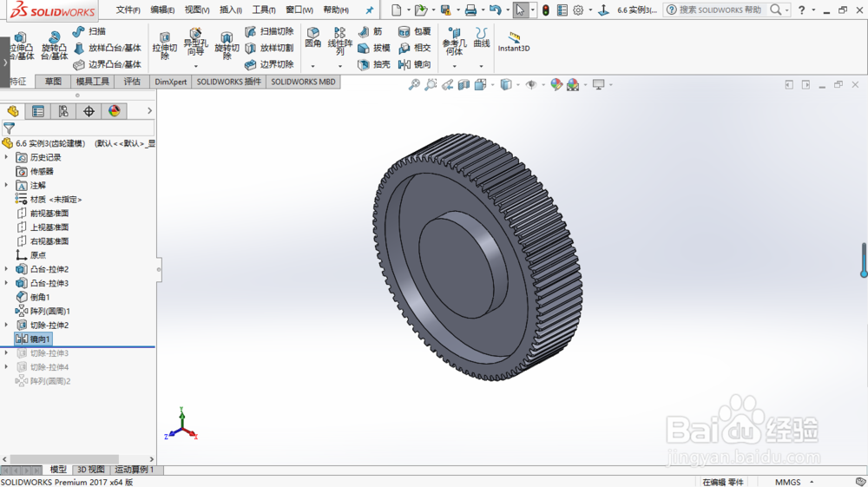
Task: Click the Save icon in the top toolbar
Action: [x=445, y=10]
